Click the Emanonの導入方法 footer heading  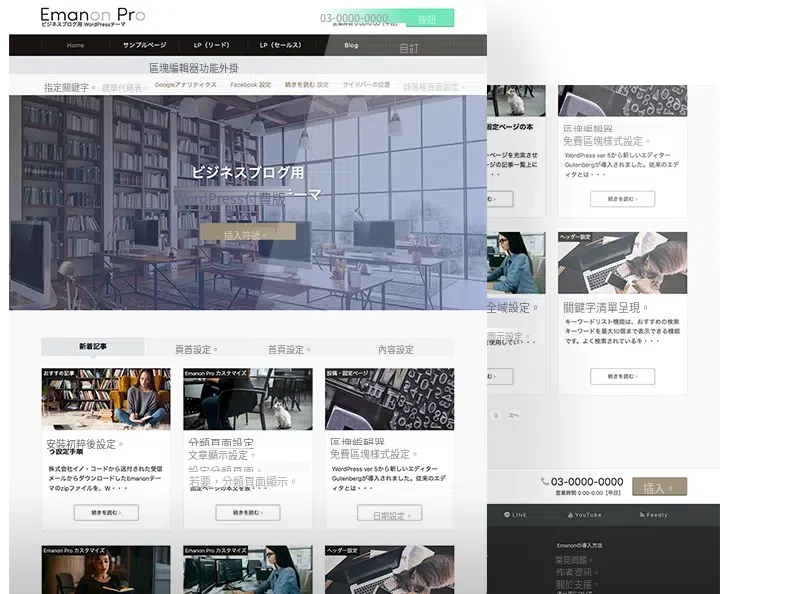click(579, 545)
